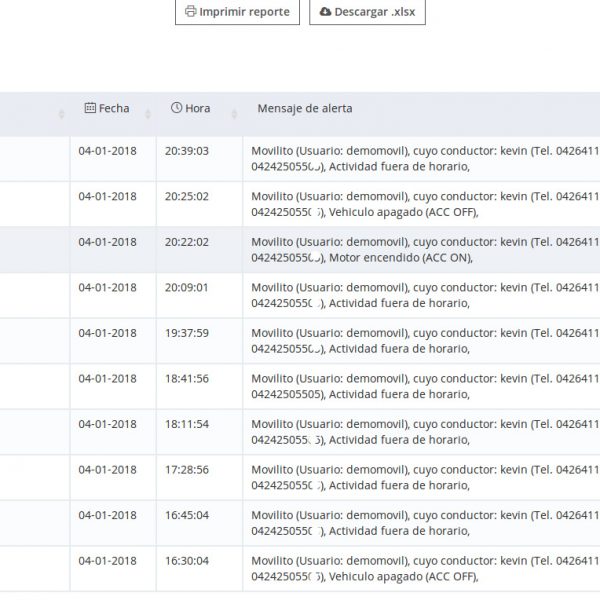Screen dimensions: 600x600
Task: Click the Mensaje de alerta column header
Action: (305, 108)
